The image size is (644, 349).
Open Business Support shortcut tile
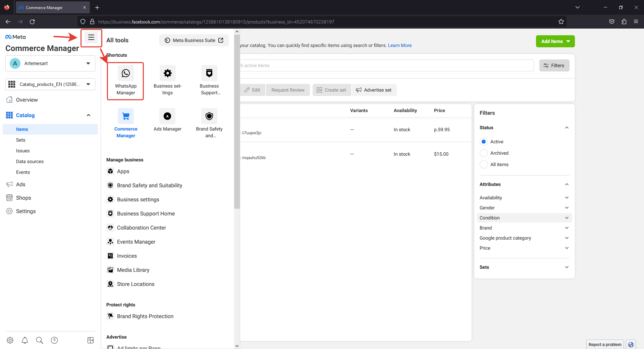[x=209, y=81]
